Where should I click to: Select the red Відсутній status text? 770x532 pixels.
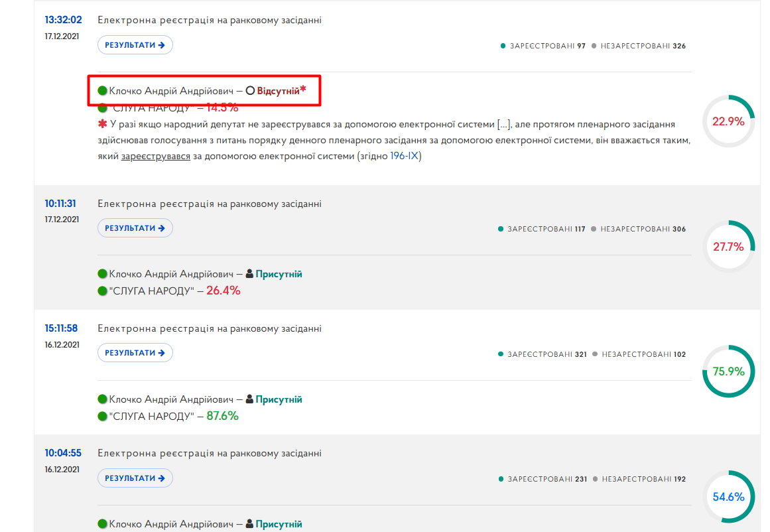pyautogui.click(x=278, y=91)
